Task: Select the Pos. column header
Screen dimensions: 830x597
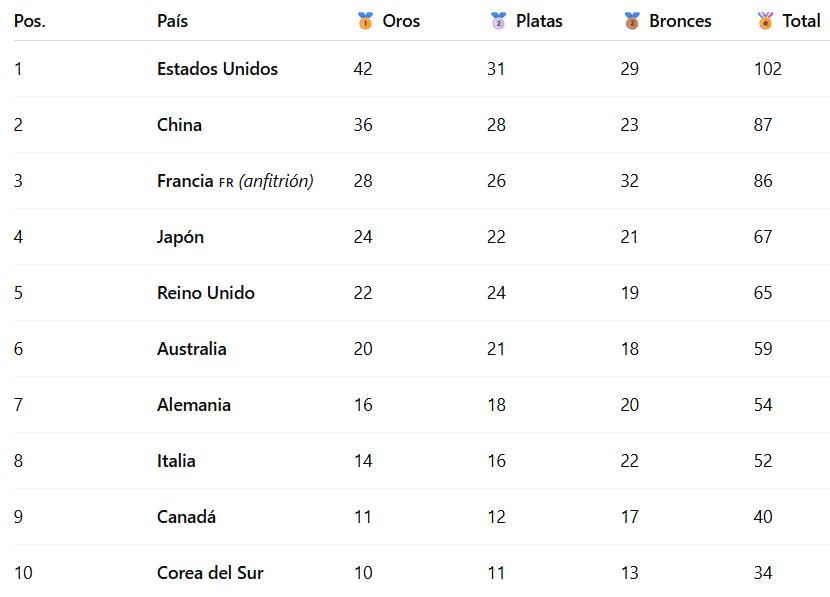Action: pos(29,21)
